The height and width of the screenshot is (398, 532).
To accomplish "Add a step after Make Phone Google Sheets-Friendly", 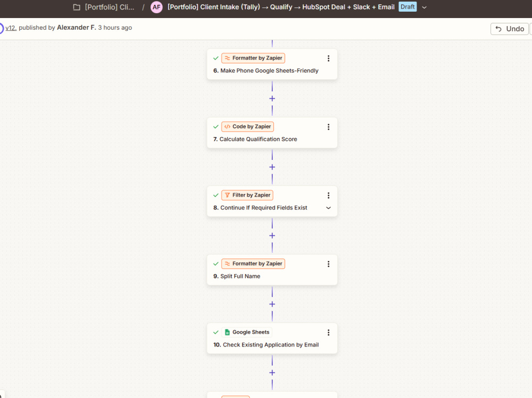I will (272, 99).
